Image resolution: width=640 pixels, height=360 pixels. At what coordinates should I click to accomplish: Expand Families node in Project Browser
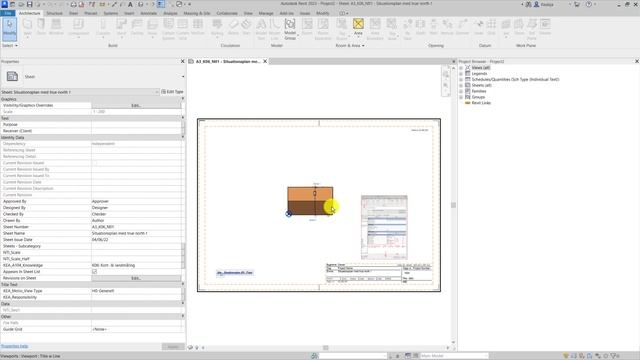click(x=461, y=91)
